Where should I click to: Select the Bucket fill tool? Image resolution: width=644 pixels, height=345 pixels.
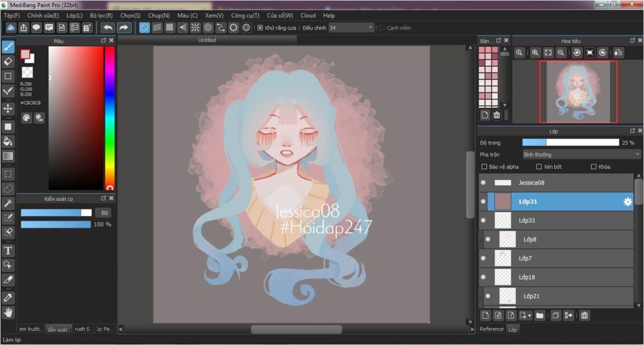coord(8,141)
